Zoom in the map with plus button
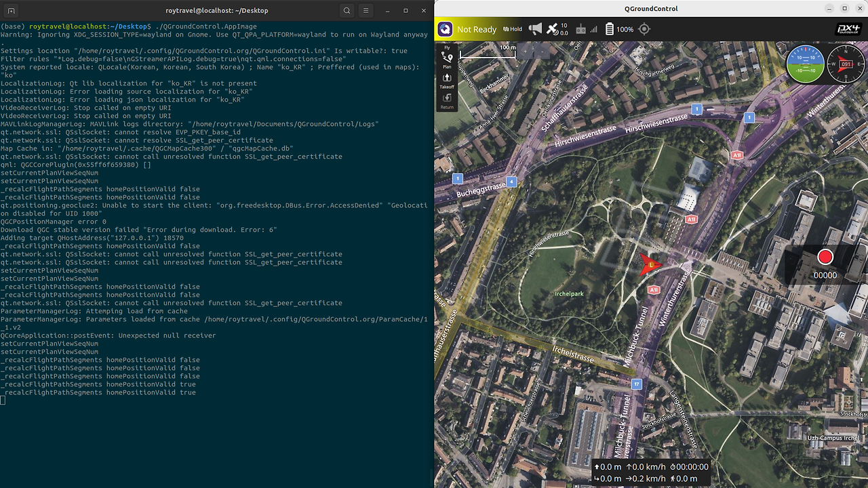The width and height of the screenshot is (868, 488). point(524,50)
